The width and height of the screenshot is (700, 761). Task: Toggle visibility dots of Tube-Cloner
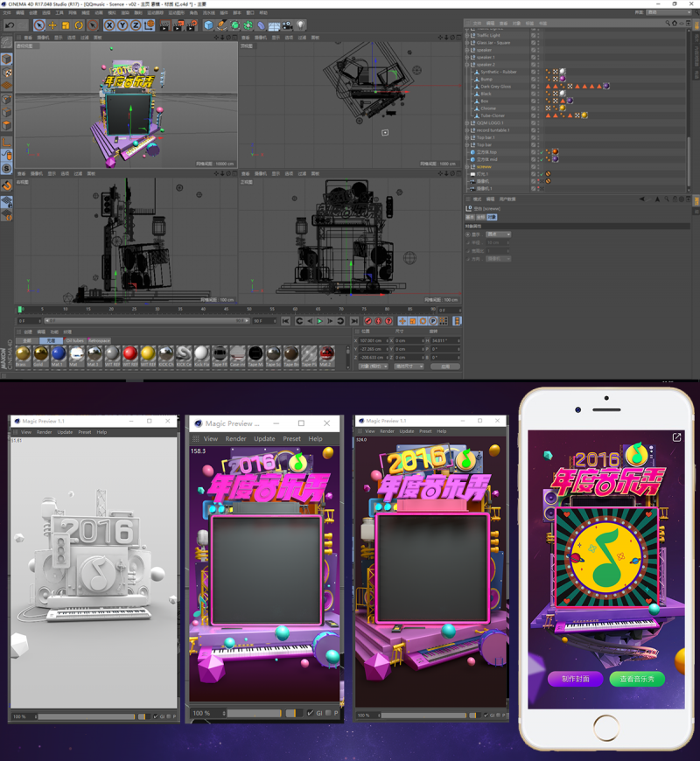coord(538,115)
